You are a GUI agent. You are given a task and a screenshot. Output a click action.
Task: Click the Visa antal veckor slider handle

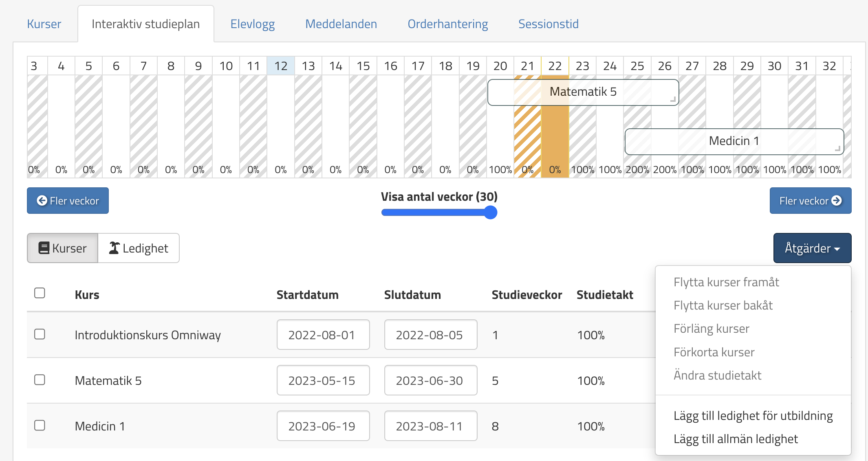[491, 212]
